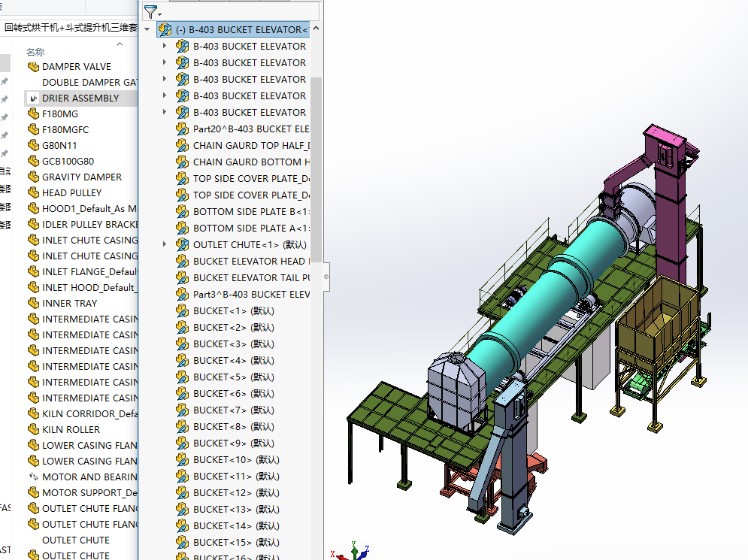Click the BUCKET<5> part icon in tree
The image size is (748, 560).
click(182, 377)
